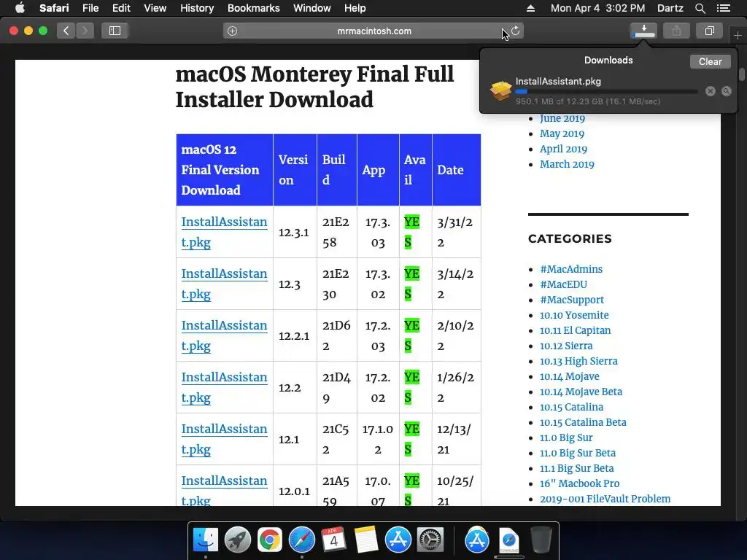
Task: Toggle the Downloads toolbar button
Action: click(x=643, y=31)
